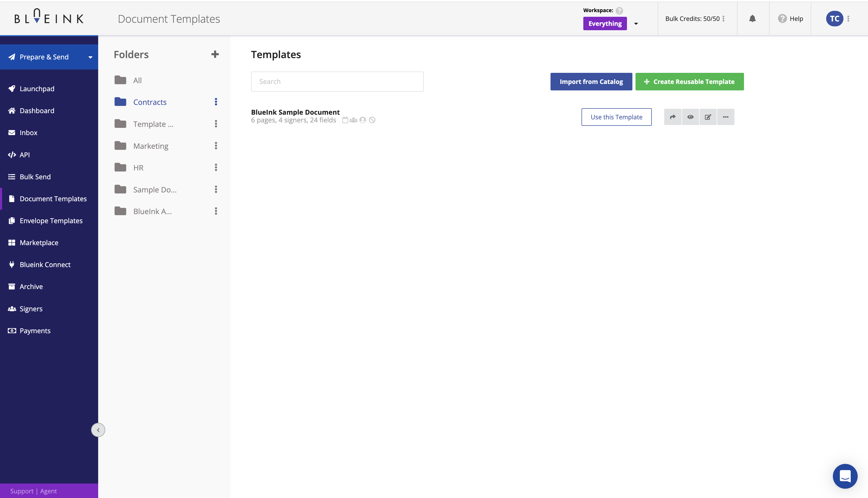Open options for the Template ... folder
The height and width of the screenshot is (498, 868).
(216, 123)
